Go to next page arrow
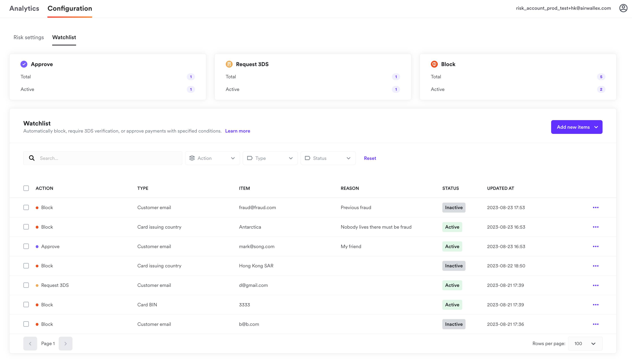The image size is (632, 364). click(x=65, y=344)
